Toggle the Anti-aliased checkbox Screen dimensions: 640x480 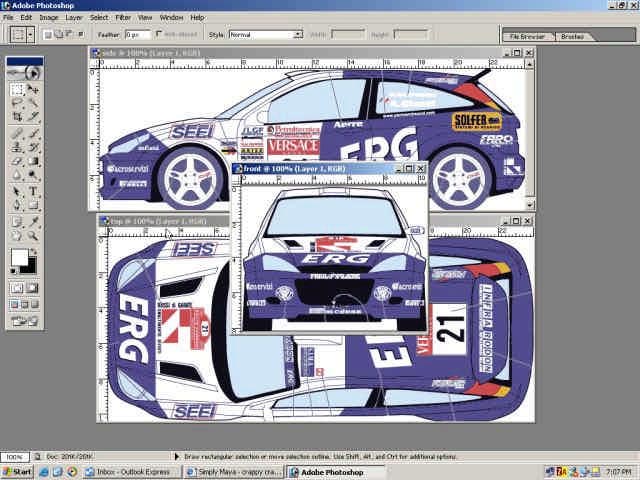click(x=156, y=34)
